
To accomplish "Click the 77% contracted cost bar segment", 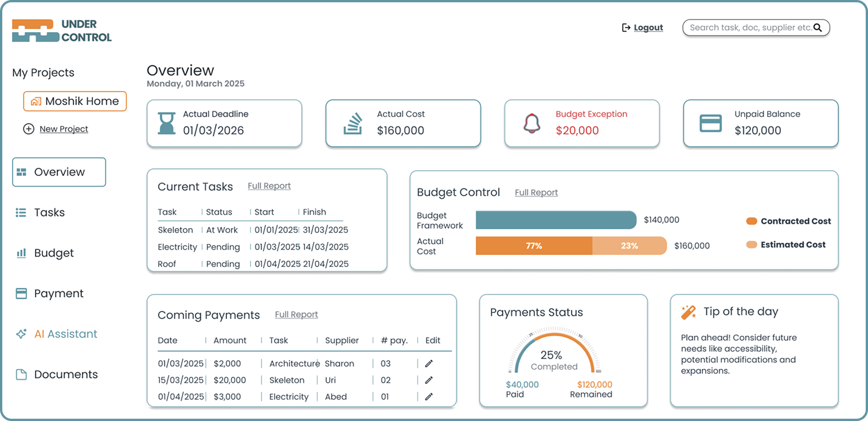I will (x=534, y=246).
